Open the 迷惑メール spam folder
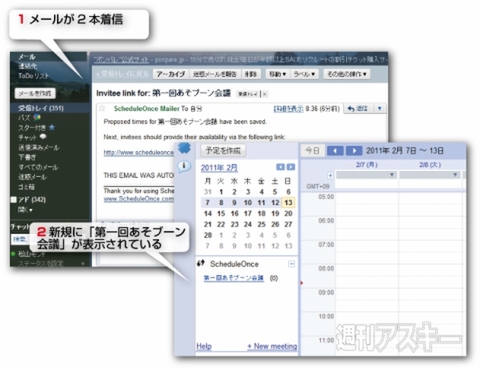The image size is (480, 370). (32, 177)
